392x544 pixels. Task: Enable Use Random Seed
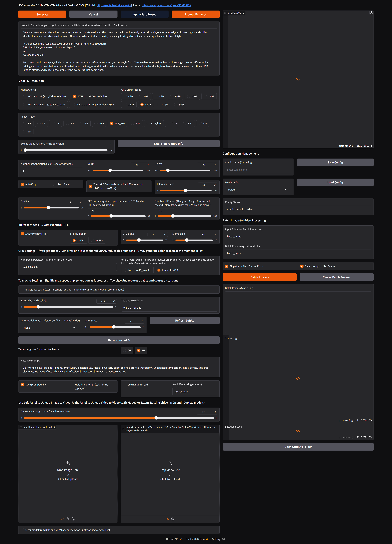click(x=125, y=384)
